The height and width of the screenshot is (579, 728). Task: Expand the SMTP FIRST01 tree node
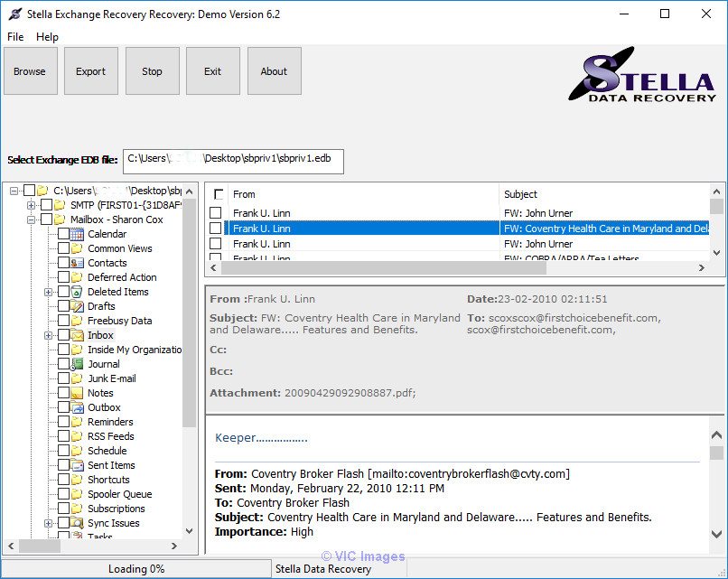click(31, 205)
